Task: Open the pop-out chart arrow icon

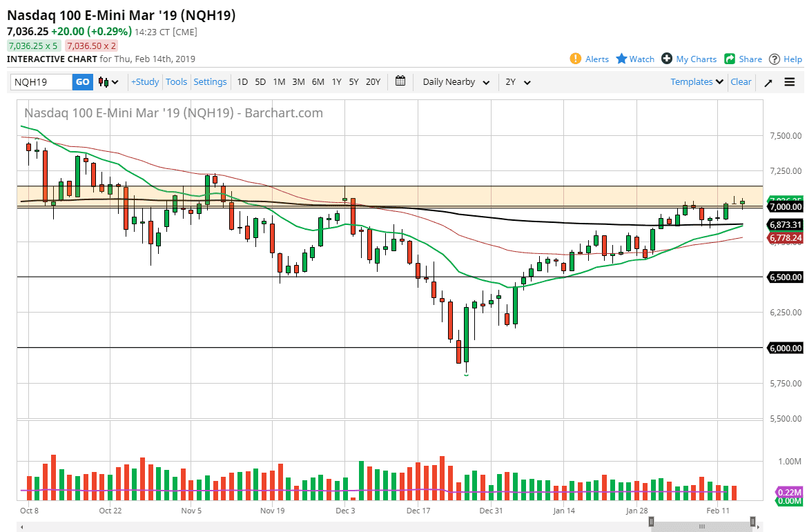Action: pyautogui.click(x=768, y=81)
